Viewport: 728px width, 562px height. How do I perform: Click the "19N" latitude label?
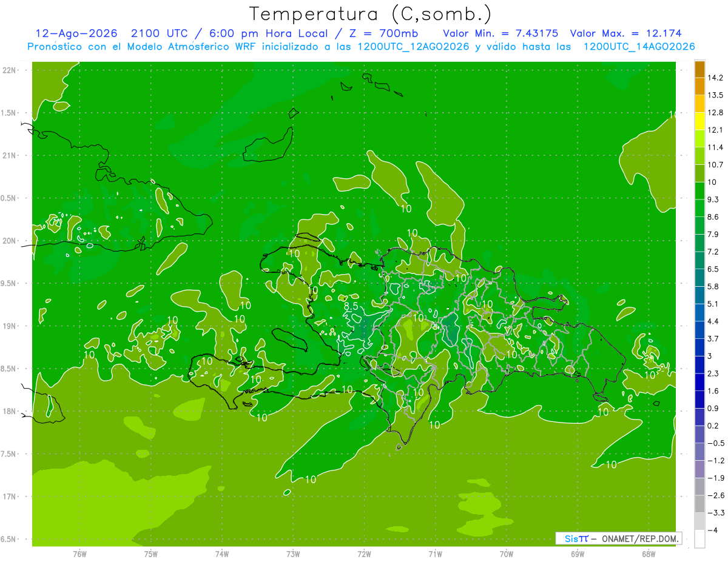pyautogui.click(x=9, y=326)
